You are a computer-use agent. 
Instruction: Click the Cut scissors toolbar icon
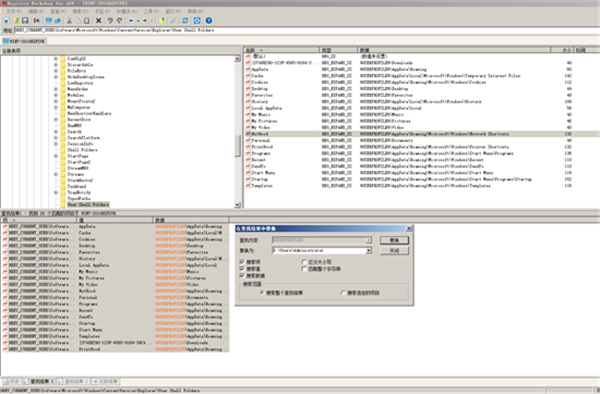69,21
